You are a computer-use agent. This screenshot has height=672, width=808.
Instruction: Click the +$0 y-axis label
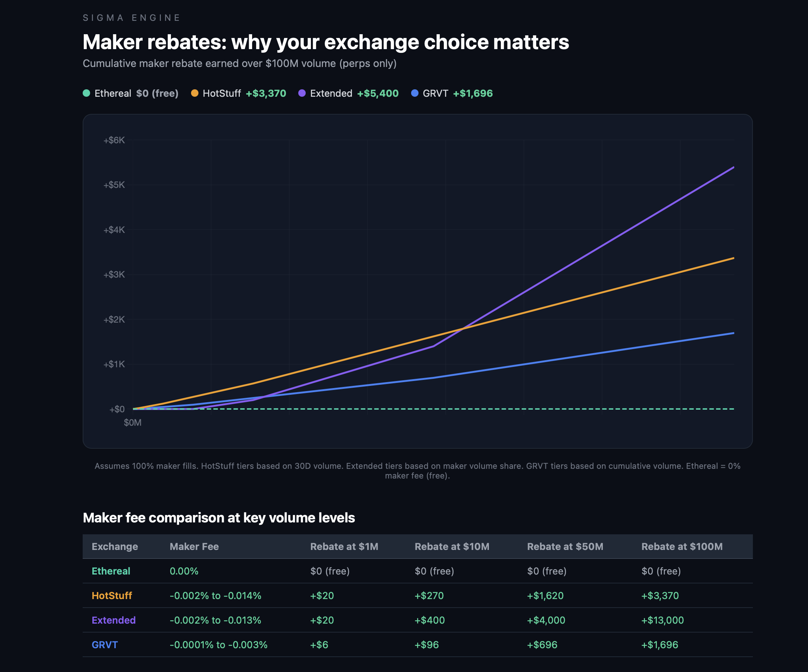[117, 409]
